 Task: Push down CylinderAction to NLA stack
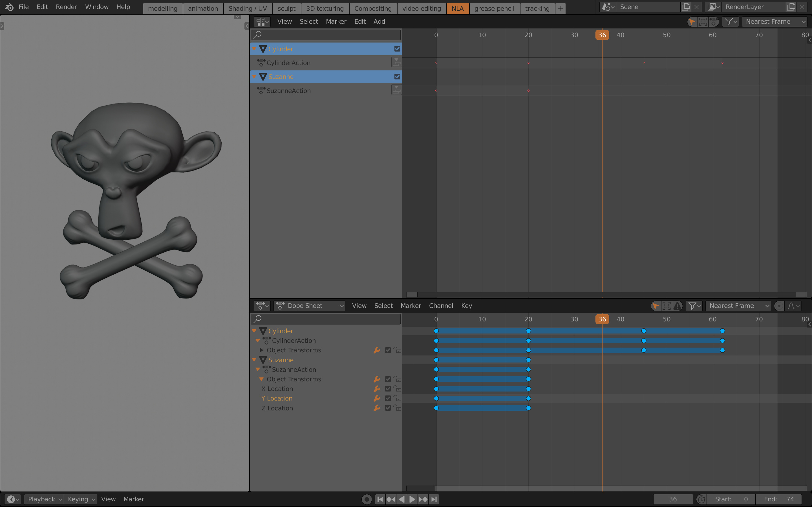click(x=396, y=63)
